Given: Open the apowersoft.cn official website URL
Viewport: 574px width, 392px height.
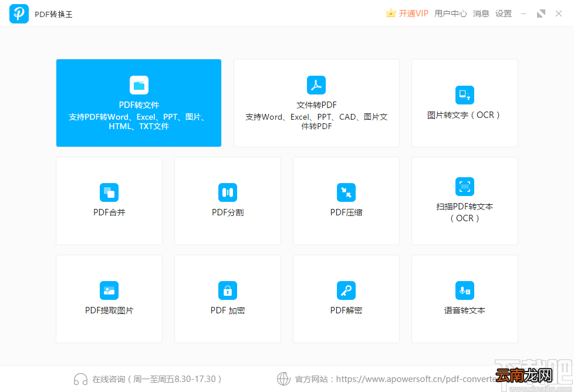Looking at the screenshot, I should (x=417, y=379).
